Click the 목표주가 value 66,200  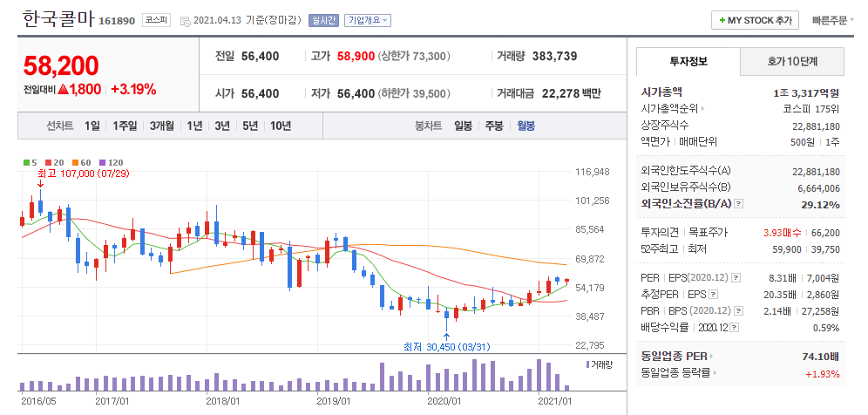pos(825,234)
